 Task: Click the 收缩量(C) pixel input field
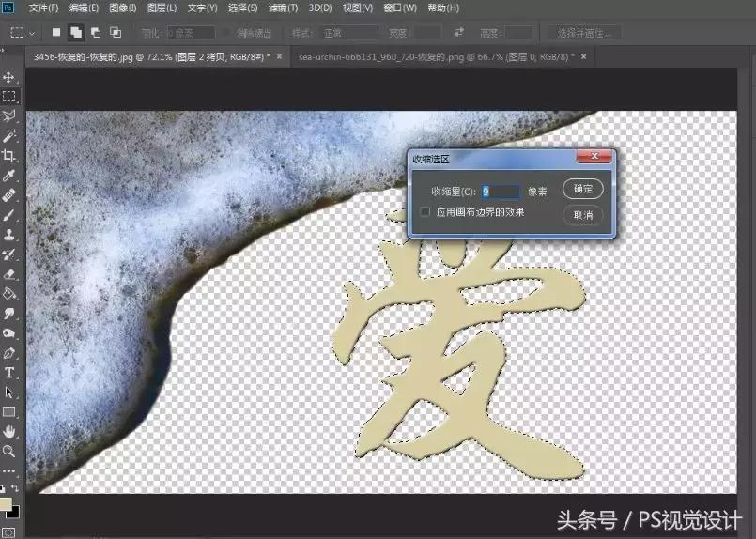(x=501, y=192)
